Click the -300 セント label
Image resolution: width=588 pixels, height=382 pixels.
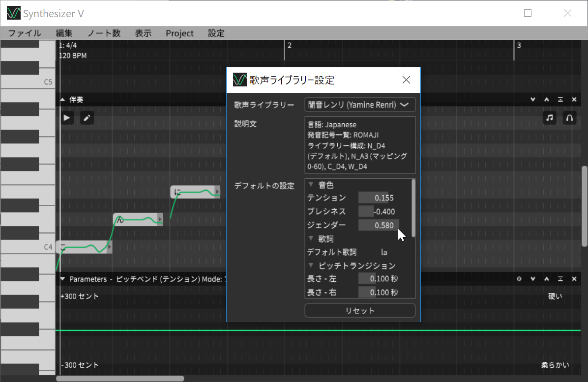pyautogui.click(x=80, y=365)
